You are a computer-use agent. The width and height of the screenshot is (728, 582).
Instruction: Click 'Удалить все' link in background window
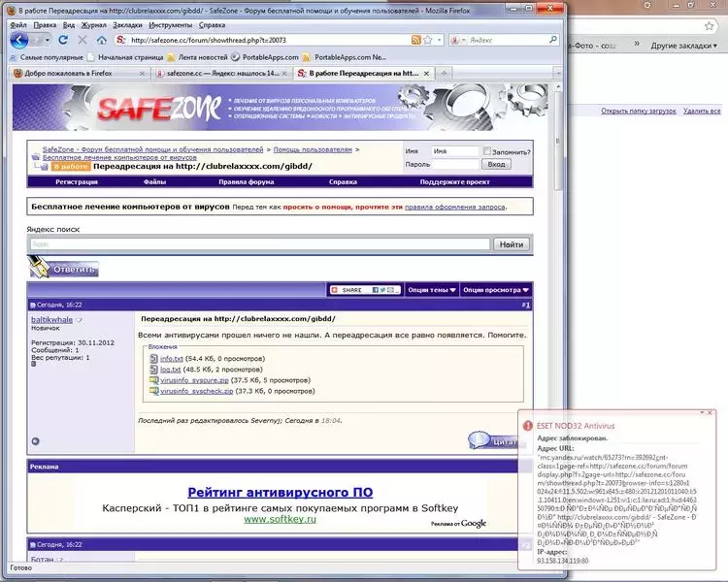point(702,111)
